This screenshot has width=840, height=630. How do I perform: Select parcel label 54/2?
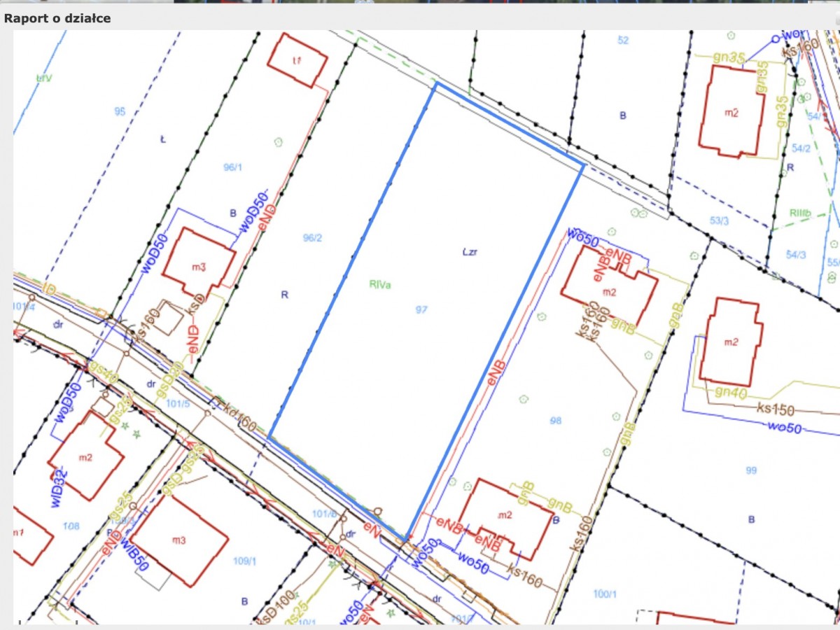(x=800, y=148)
